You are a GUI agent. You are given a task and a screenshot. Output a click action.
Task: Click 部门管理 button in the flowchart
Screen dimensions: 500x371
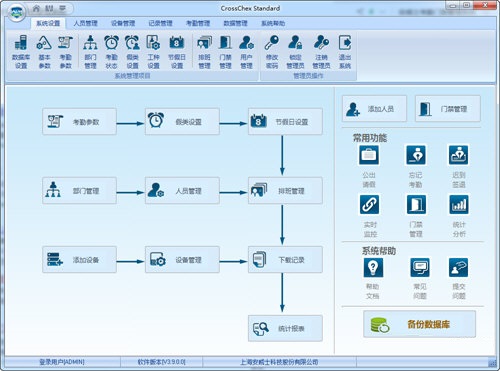pyautogui.click(x=79, y=191)
